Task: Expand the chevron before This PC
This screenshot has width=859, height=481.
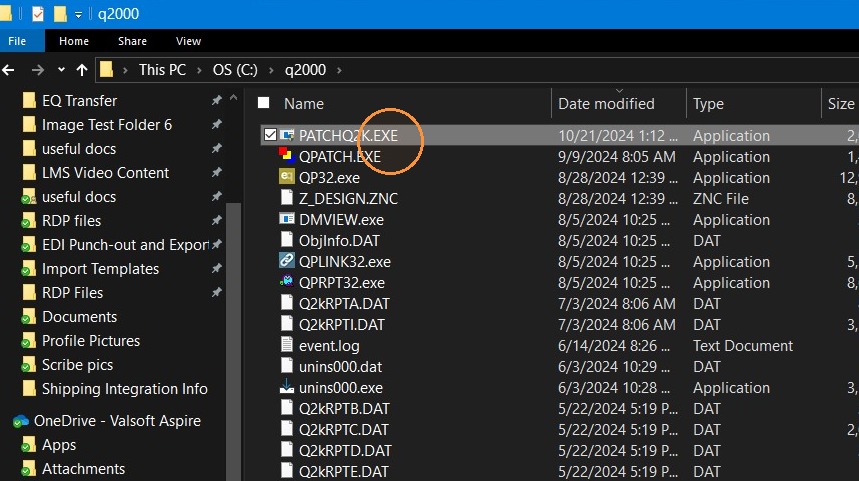Action: [125, 70]
